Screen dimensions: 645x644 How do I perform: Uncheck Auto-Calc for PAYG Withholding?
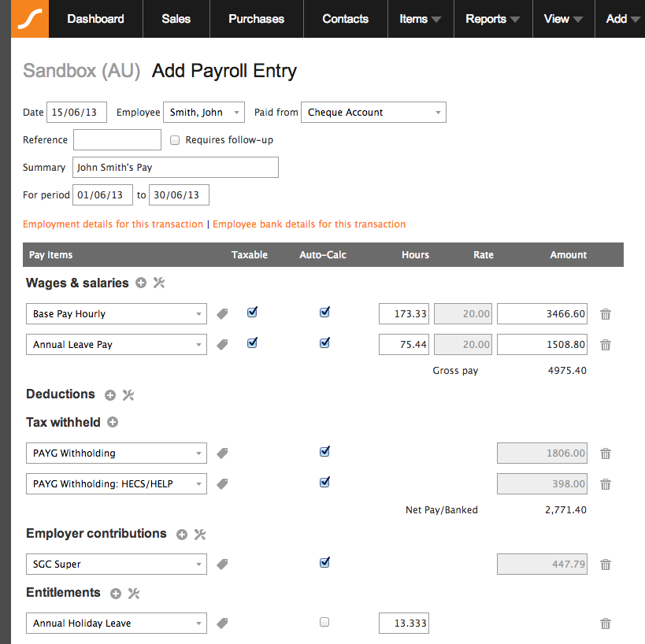tap(325, 452)
